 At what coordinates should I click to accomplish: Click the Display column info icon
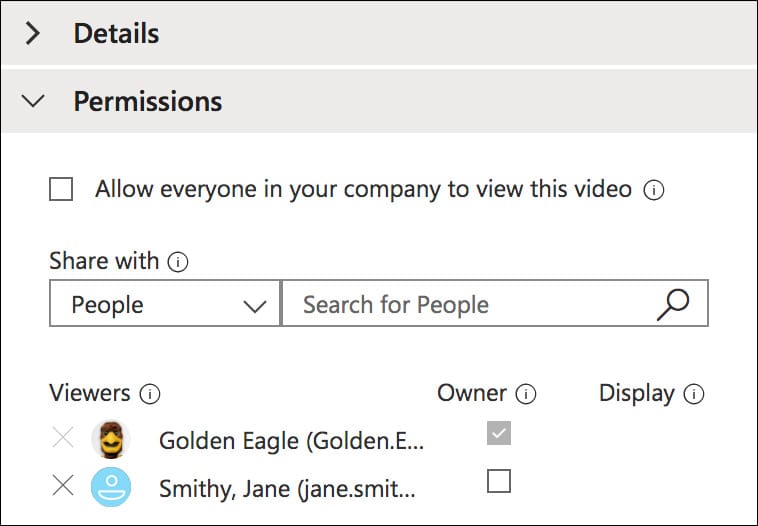tap(694, 394)
